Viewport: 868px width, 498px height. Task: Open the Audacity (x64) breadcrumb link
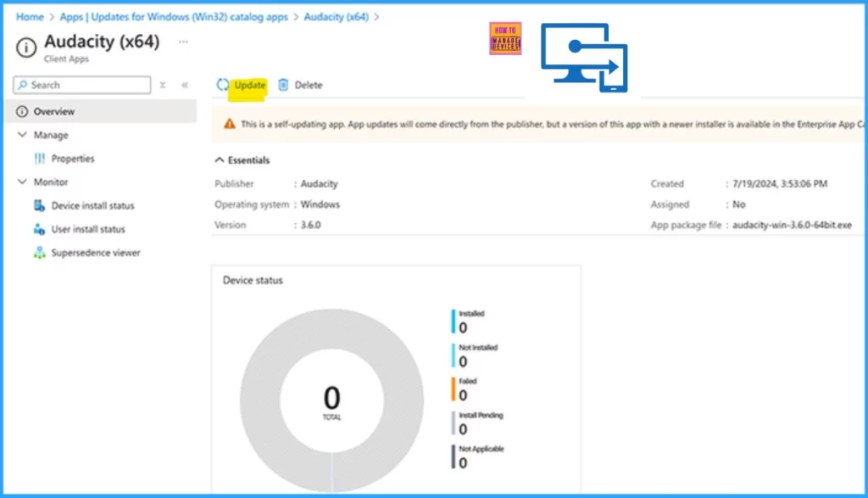point(336,17)
